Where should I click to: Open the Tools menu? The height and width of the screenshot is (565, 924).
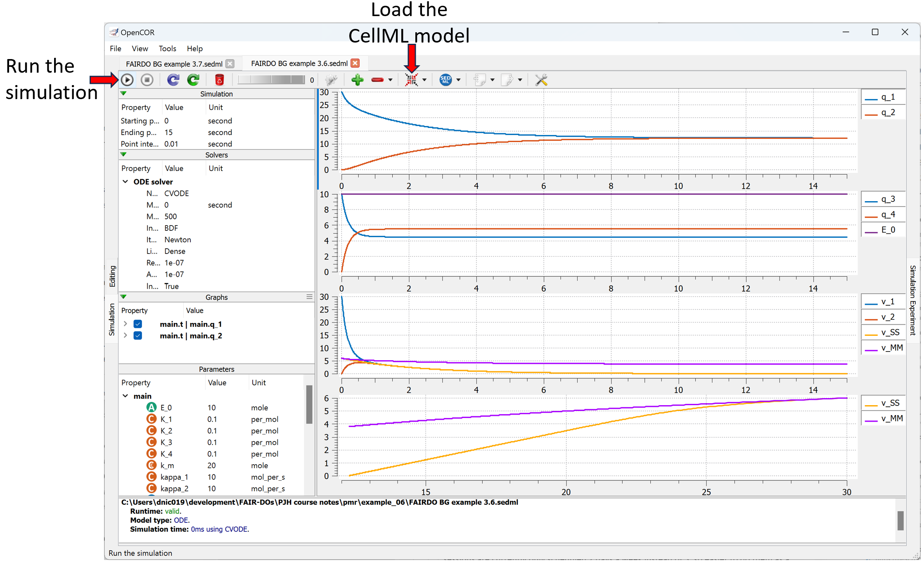tap(167, 49)
